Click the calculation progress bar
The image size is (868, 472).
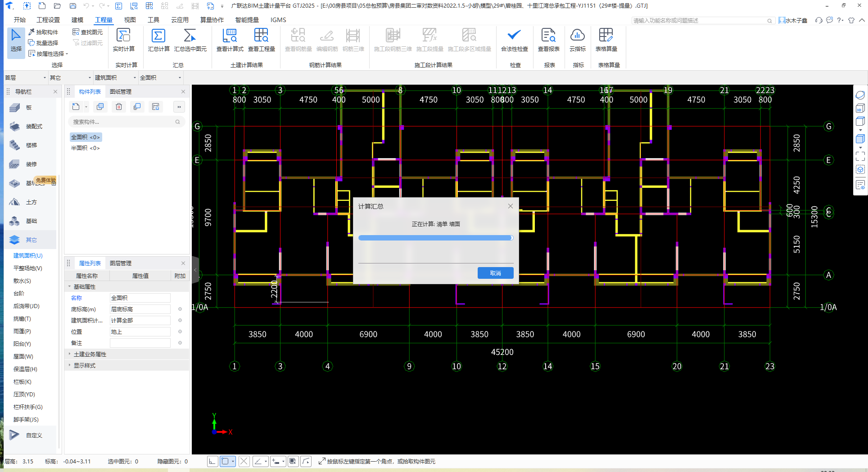pyautogui.click(x=436, y=238)
